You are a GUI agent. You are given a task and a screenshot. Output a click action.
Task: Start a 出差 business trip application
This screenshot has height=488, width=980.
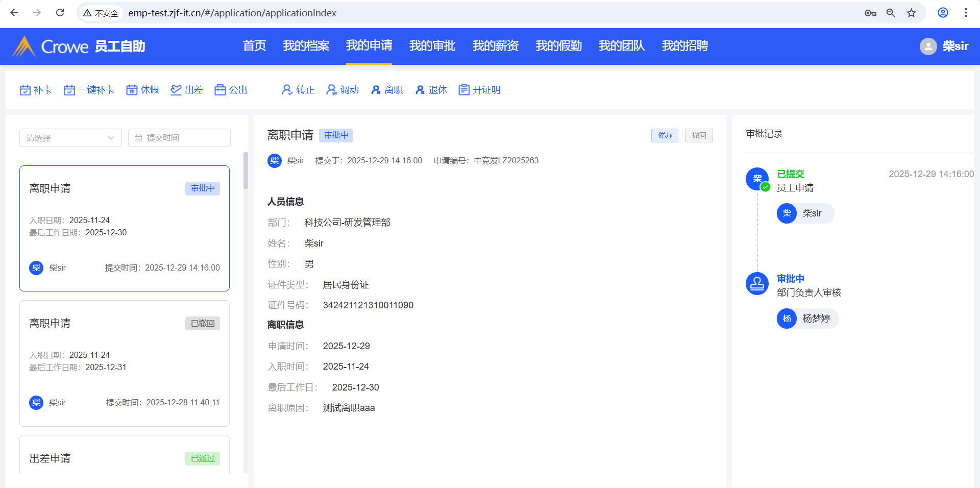pos(187,90)
